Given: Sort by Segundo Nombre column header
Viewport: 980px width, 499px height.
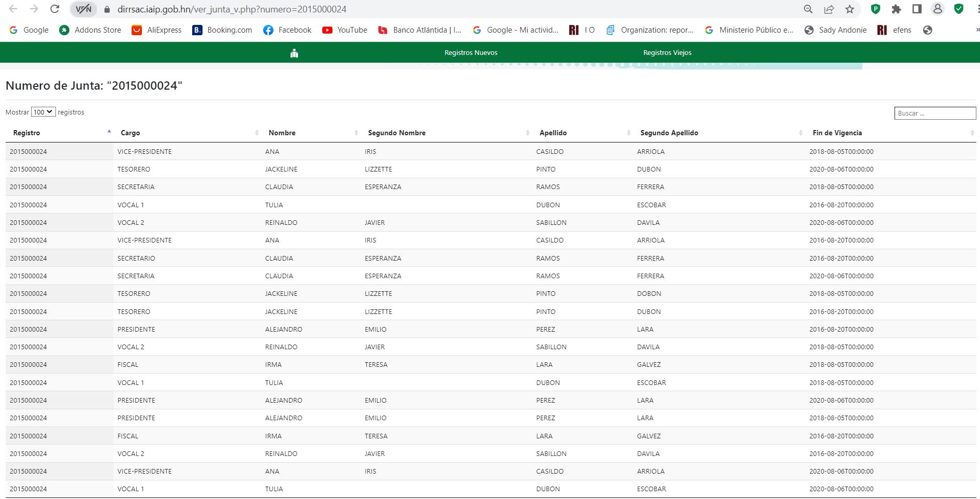Looking at the screenshot, I should coord(446,133).
